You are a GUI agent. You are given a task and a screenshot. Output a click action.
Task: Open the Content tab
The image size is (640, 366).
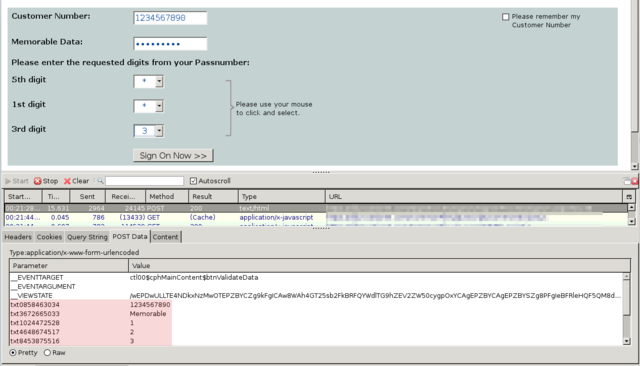pyautogui.click(x=165, y=237)
